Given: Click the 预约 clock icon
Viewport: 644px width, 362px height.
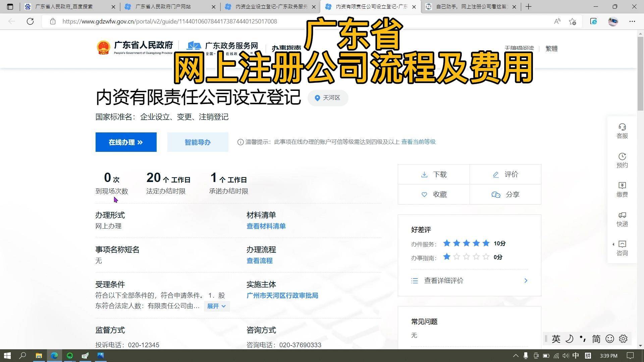Looking at the screenshot, I should click(x=622, y=157).
